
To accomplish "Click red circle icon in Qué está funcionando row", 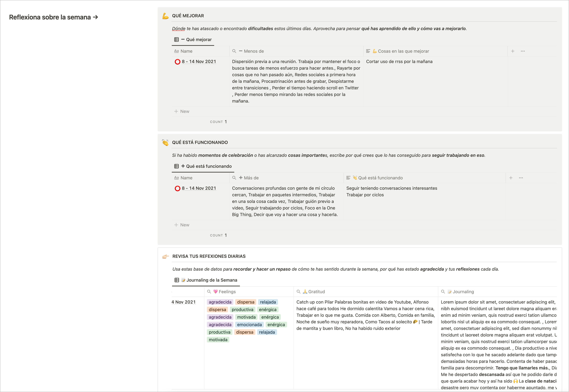I will point(177,188).
